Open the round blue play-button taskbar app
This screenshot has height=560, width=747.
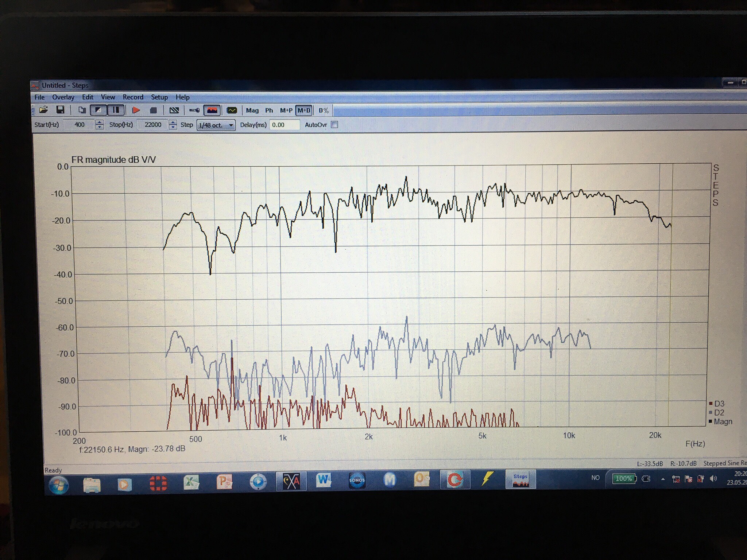[x=258, y=482]
